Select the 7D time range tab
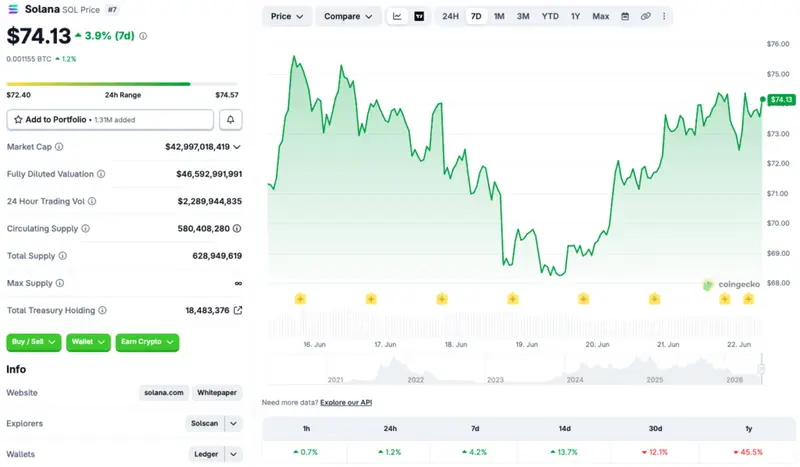This screenshot has width=800, height=467. point(476,16)
